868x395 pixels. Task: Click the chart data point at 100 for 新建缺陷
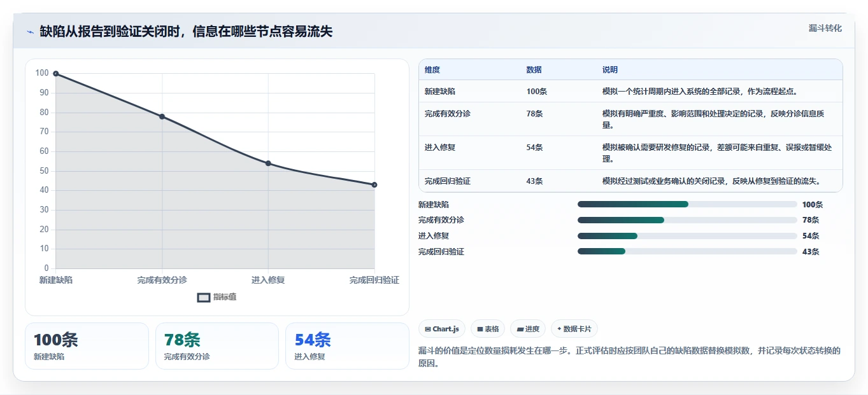pos(56,74)
